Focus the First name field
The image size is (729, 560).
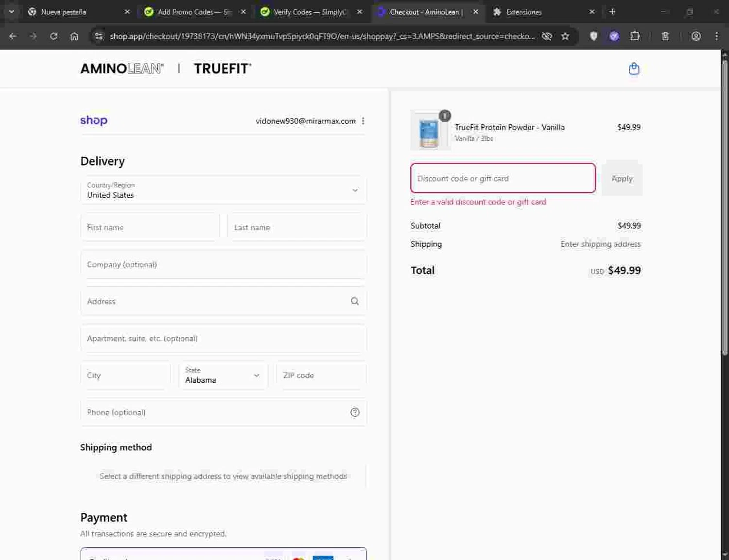click(x=150, y=227)
